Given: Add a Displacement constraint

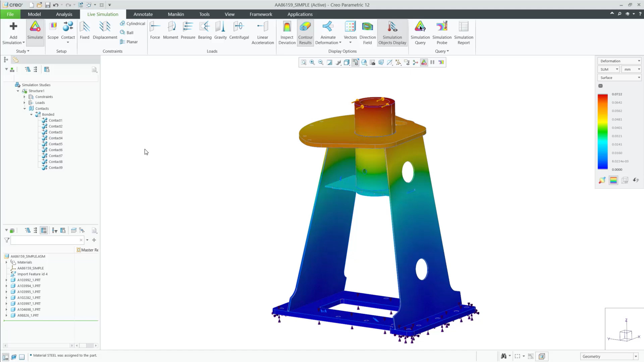Looking at the screenshot, I should (105, 31).
